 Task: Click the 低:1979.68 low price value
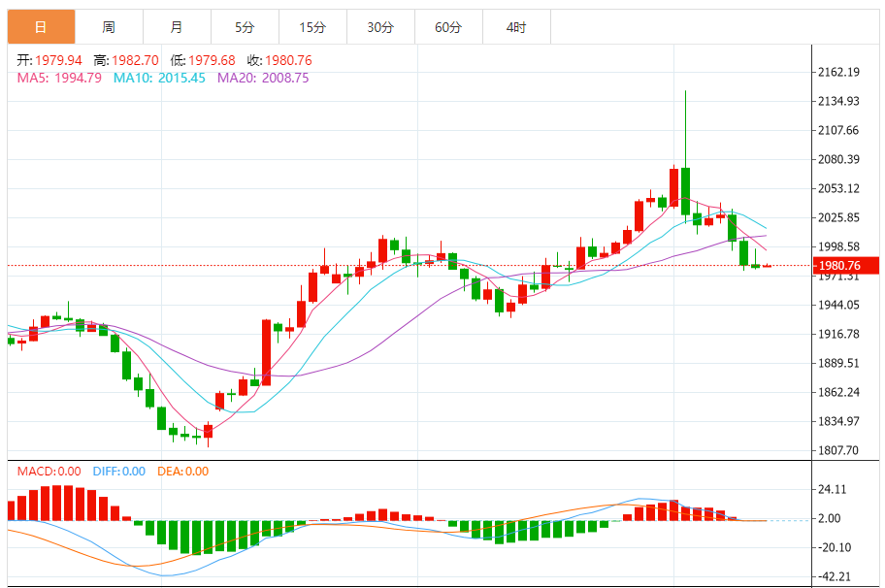point(203,60)
